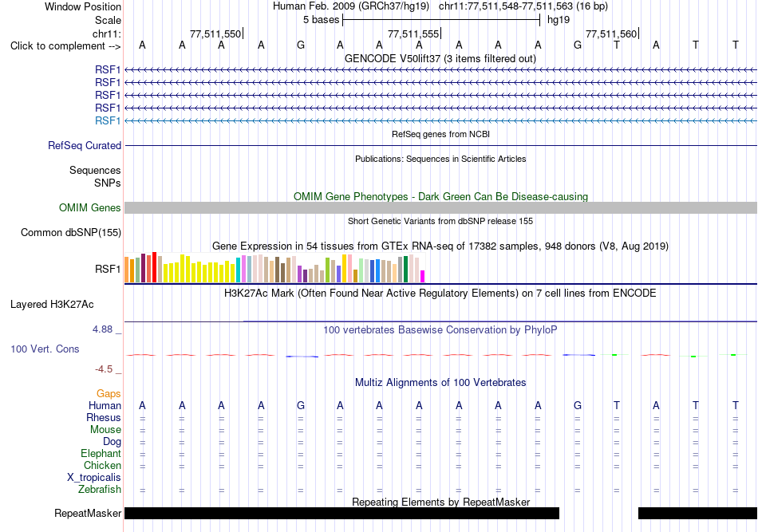
Task: Click the bright red GTEx expression bar
Action: [x=154, y=267]
